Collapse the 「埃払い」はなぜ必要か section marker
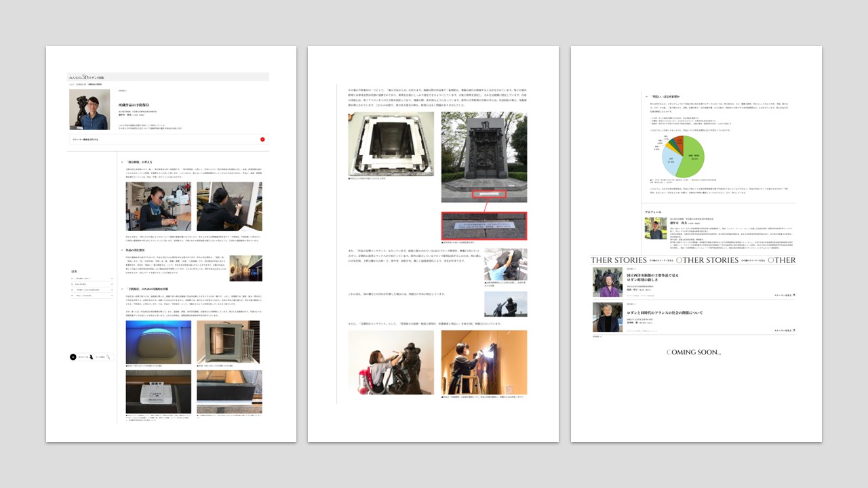 tap(646, 96)
